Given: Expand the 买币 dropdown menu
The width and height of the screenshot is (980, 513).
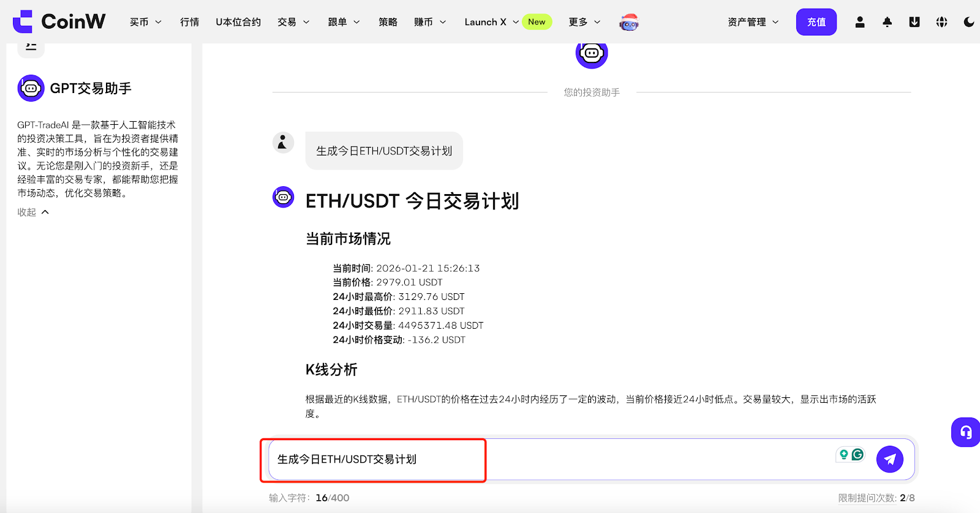Looking at the screenshot, I should [x=146, y=22].
